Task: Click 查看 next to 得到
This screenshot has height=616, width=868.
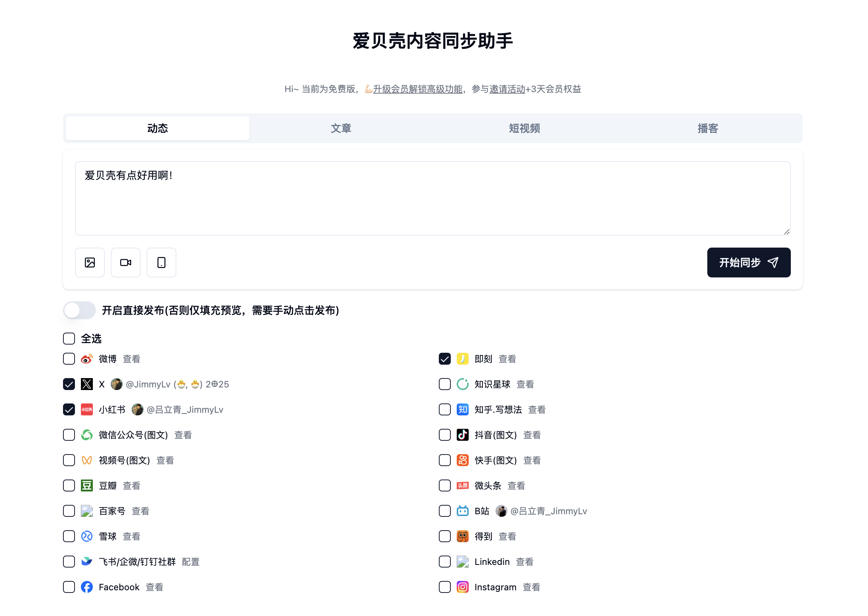Action: coord(508,537)
